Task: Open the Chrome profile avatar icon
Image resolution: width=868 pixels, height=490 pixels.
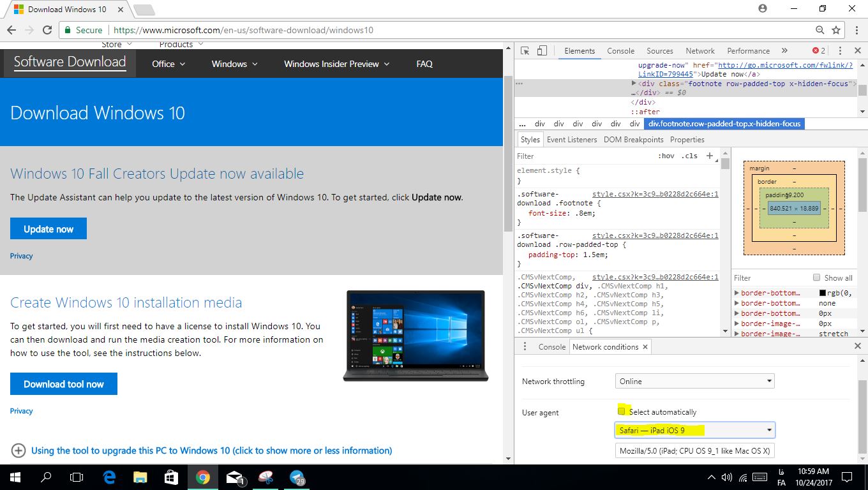Action: pos(763,8)
